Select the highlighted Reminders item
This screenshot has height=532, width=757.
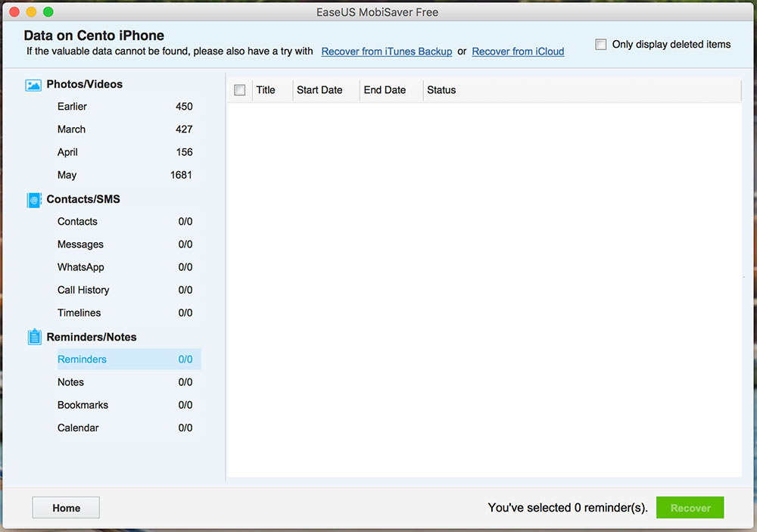click(x=129, y=359)
